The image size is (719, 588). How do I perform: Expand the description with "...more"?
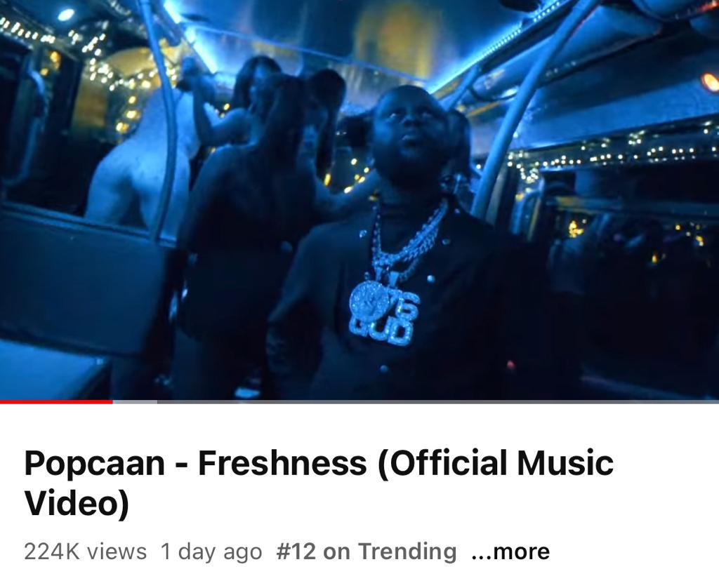[x=510, y=552]
